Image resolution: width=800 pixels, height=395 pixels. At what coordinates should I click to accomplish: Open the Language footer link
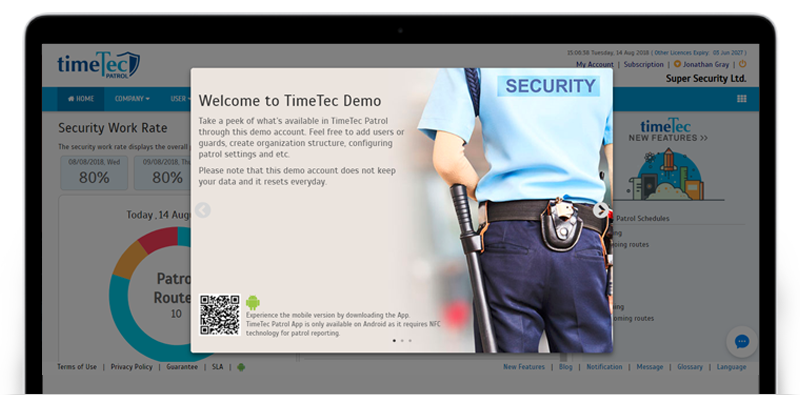tap(731, 367)
